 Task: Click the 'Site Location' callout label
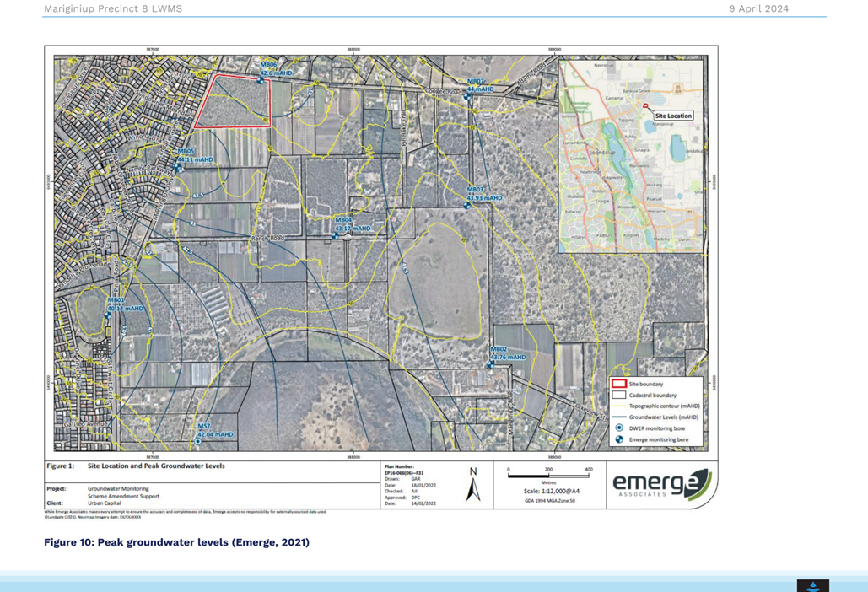(673, 116)
